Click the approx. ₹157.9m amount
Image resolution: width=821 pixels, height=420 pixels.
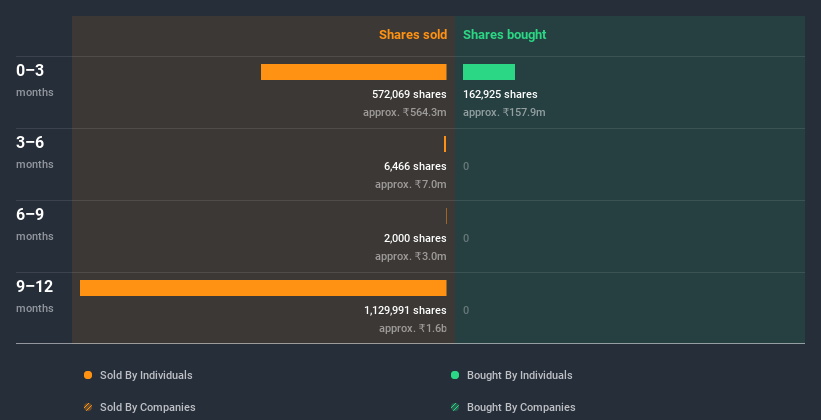point(504,113)
